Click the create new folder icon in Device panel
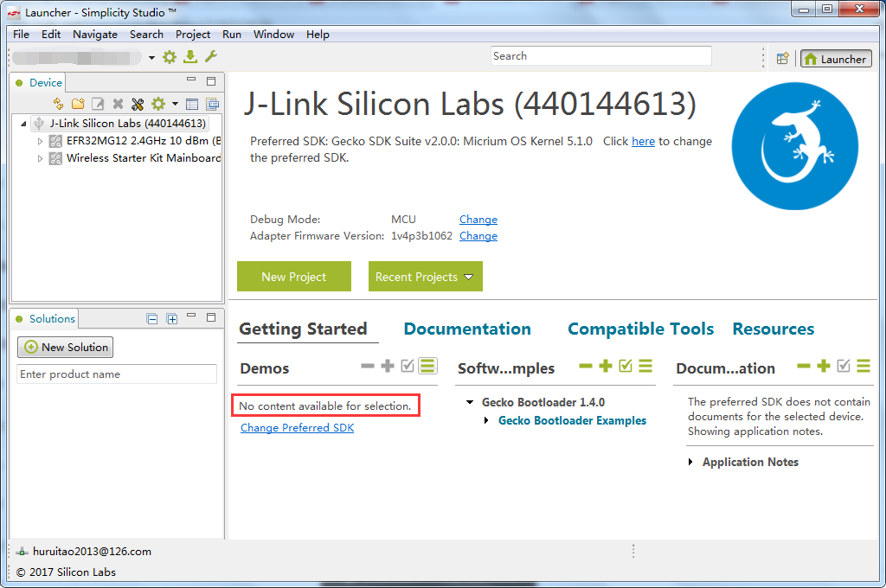 pyautogui.click(x=78, y=104)
